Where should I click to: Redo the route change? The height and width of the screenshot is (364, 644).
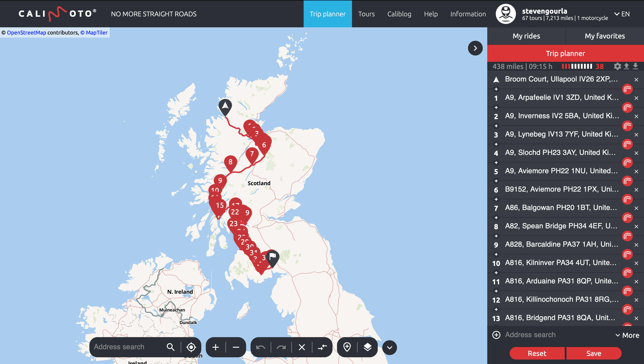point(281,347)
